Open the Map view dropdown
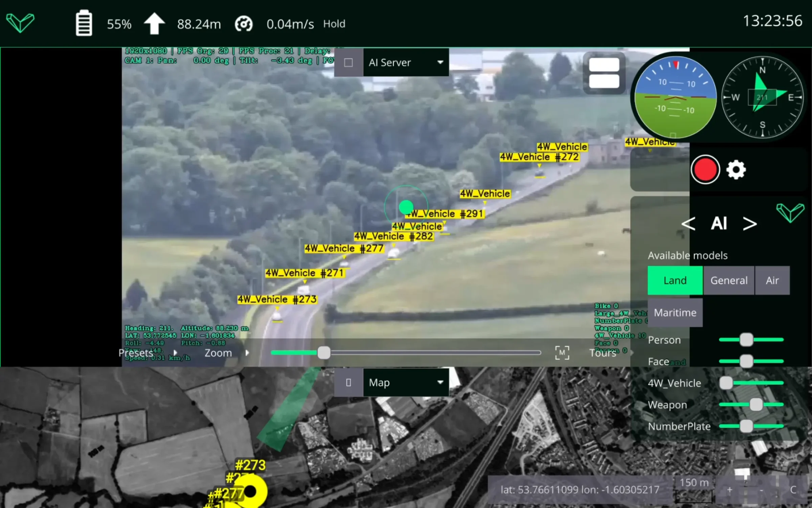The width and height of the screenshot is (812, 508). (x=406, y=383)
